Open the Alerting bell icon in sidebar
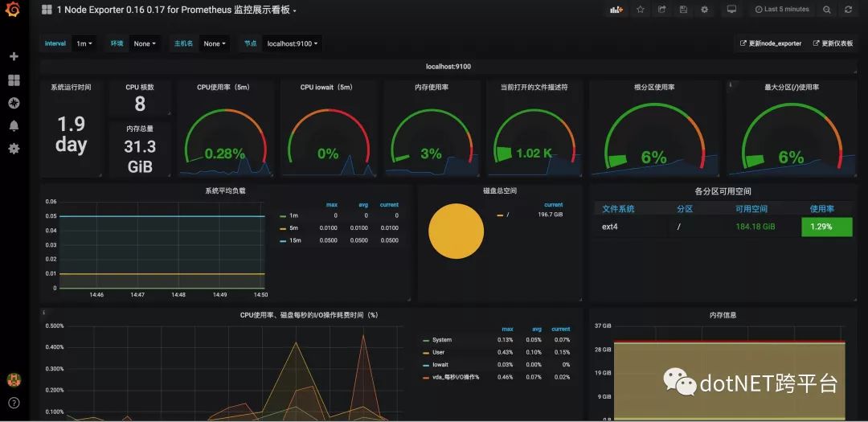This screenshot has width=868, height=422. 14,125
